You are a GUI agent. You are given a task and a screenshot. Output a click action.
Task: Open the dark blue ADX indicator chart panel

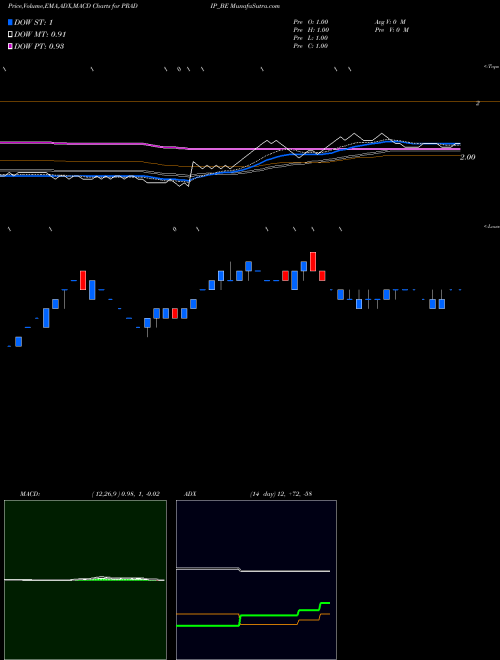click(x=256, y=580)
